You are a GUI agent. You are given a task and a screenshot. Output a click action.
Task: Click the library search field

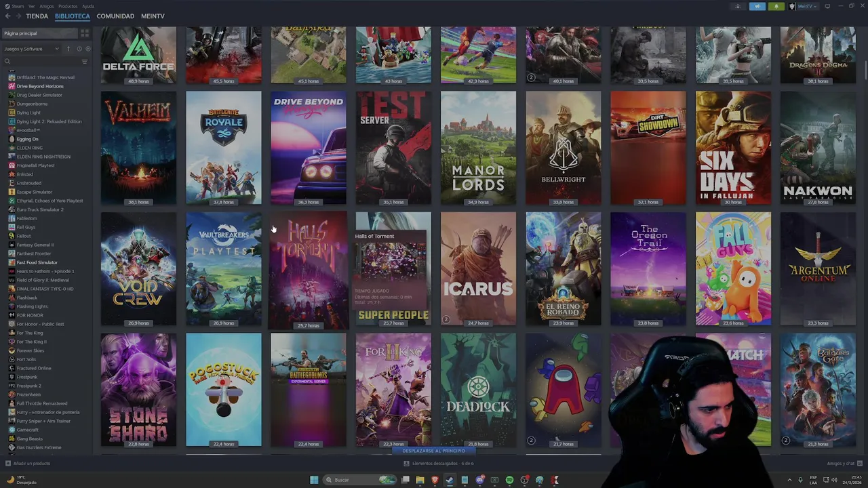click(45, 62)
